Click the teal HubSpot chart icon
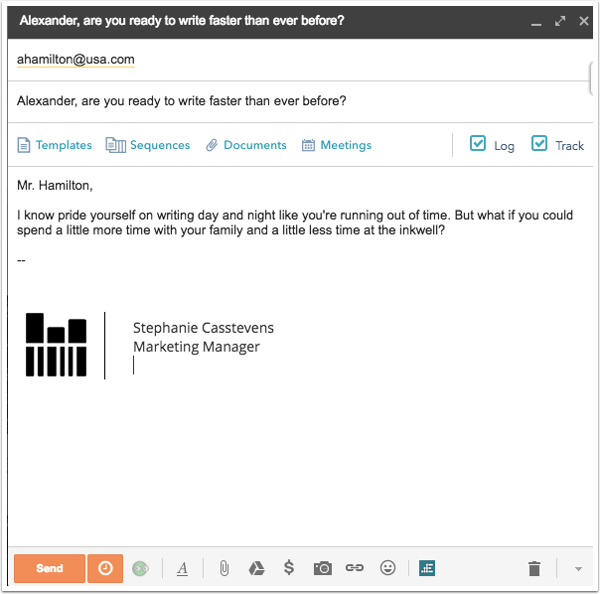 click(x=427, y=568)
